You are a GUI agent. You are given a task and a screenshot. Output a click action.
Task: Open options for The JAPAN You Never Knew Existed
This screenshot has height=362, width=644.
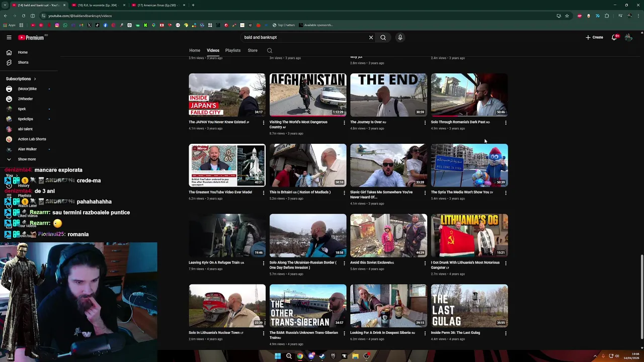263,122
